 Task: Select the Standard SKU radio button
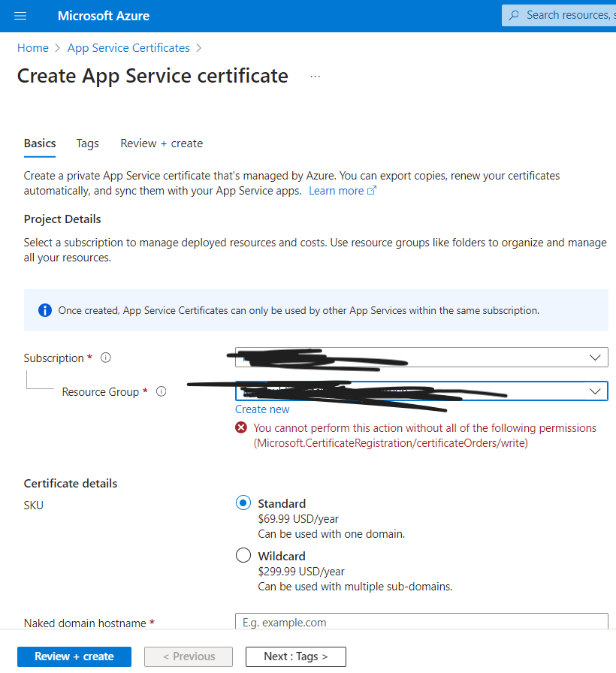(x=243, y=502)
